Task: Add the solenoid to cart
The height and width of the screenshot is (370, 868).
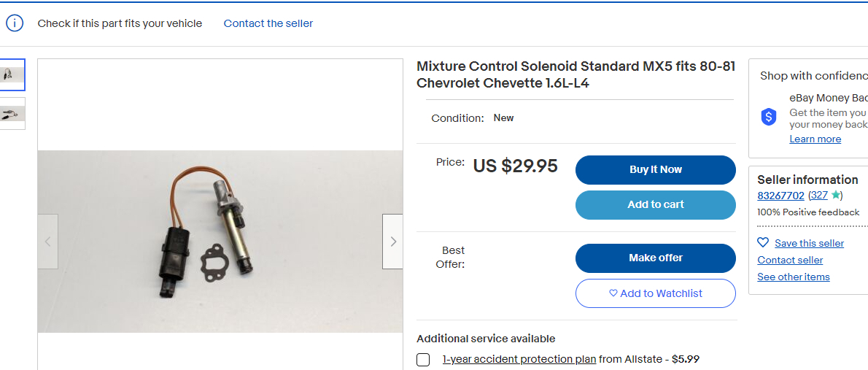Action: [655, 205]
